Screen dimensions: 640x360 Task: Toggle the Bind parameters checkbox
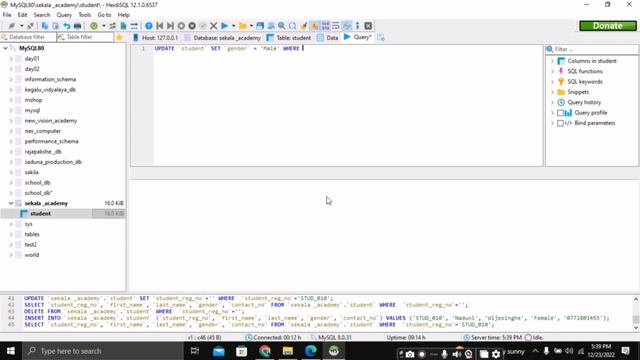pos(560,123)
